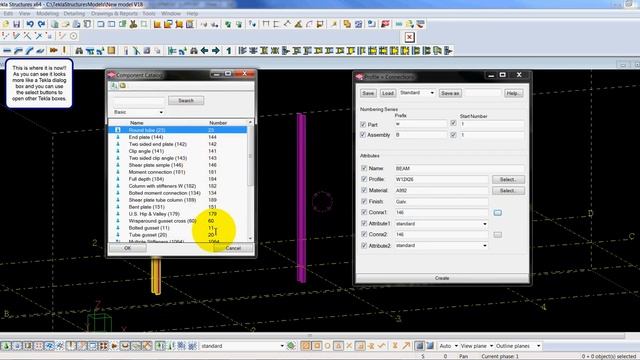Toggle the Conn2 checkbox
This screenshot has width=640, height=360.
click(364, 234)
